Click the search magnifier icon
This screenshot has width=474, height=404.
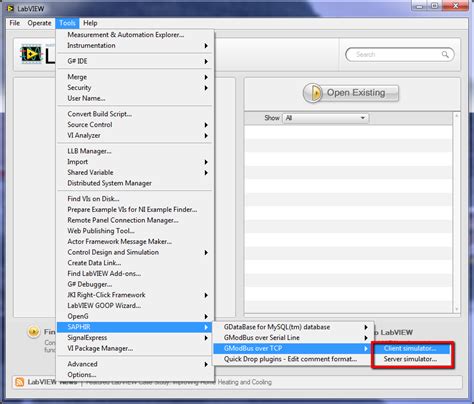[445, 54]
